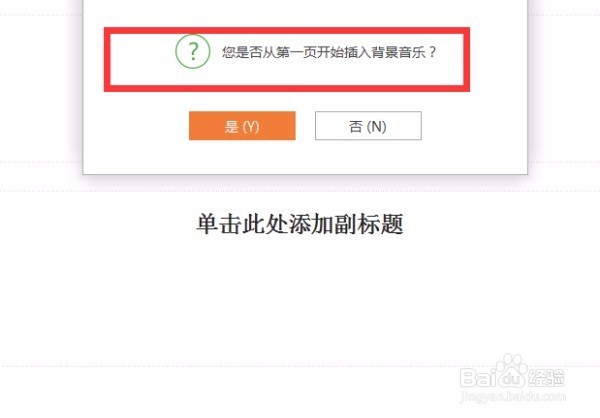Click the 否 (N) button
Image resolution: width=600 pixels, height=418 pixels.
[368, 126]
